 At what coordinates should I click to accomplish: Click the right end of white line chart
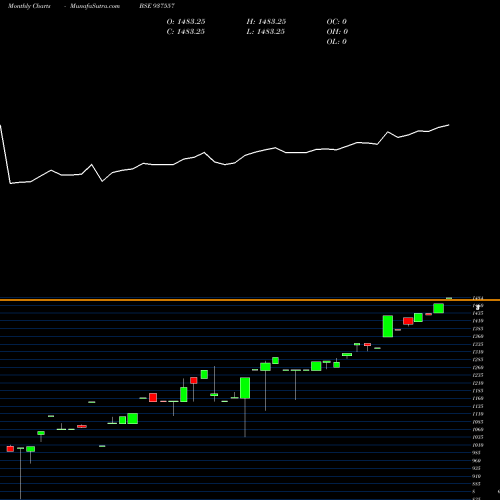pos(449,125)
